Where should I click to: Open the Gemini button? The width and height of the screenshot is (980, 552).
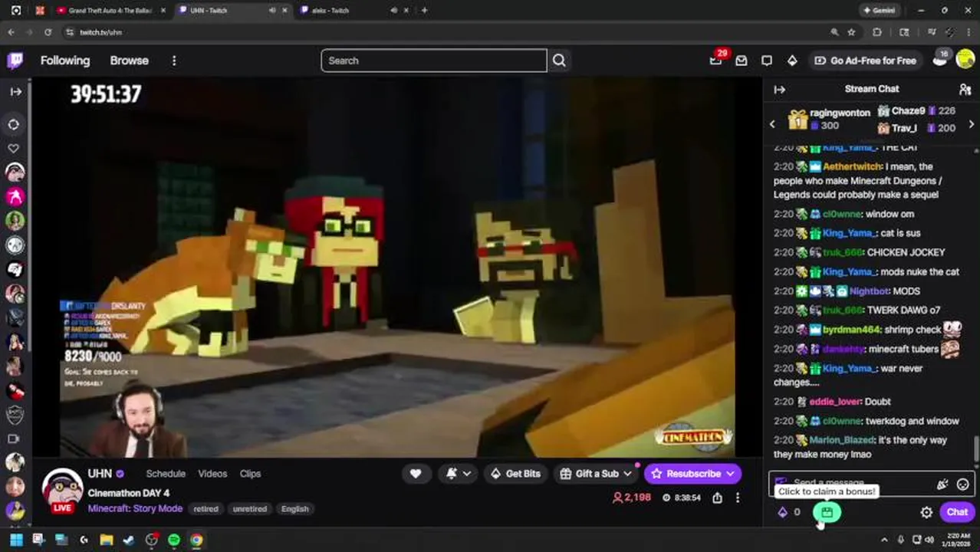(x=880, y=11)
